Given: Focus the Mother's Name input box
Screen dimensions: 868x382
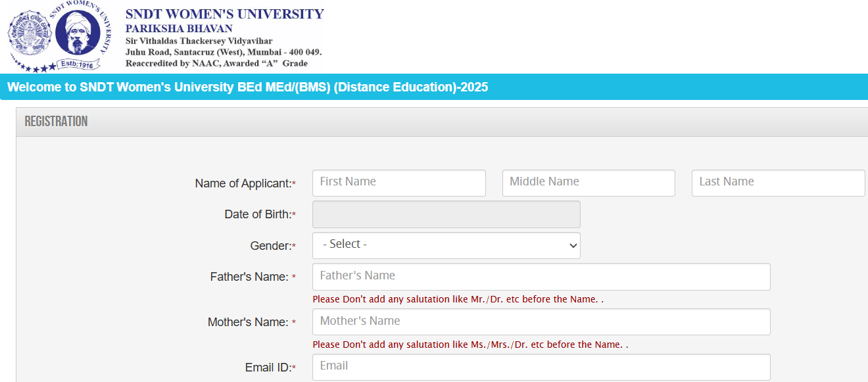Looking at the screenshot, I should (541, 322).
